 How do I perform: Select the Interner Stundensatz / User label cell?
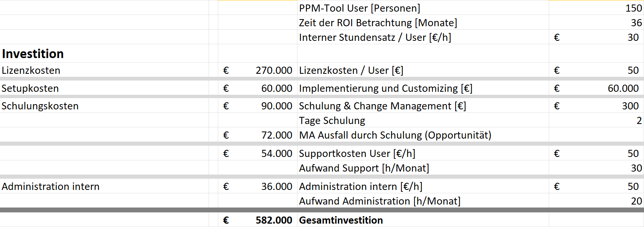[375, 37]
